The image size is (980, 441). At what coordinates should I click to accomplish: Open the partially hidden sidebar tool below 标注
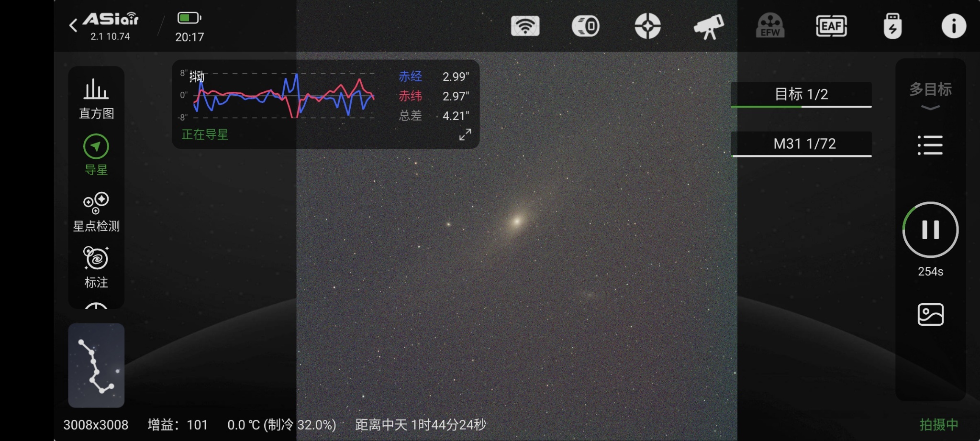[x=96, y=305]
